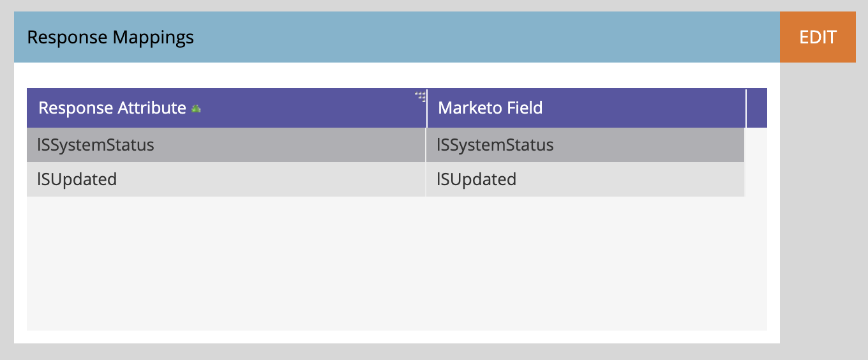Image resolution: width=868 pixels, height=360 pixels.
Task: Select the lSSystemStatus Marketo Field cell
Action: [585, 145]
